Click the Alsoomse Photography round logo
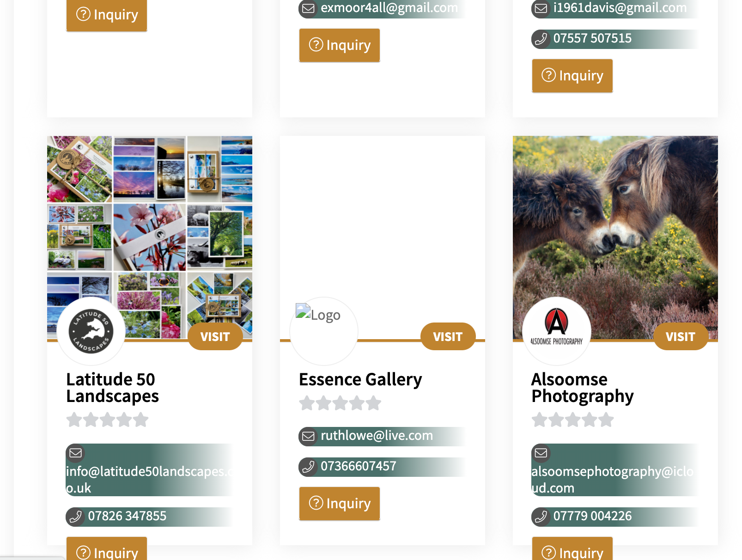742x560 pixels. click(557, 331)
